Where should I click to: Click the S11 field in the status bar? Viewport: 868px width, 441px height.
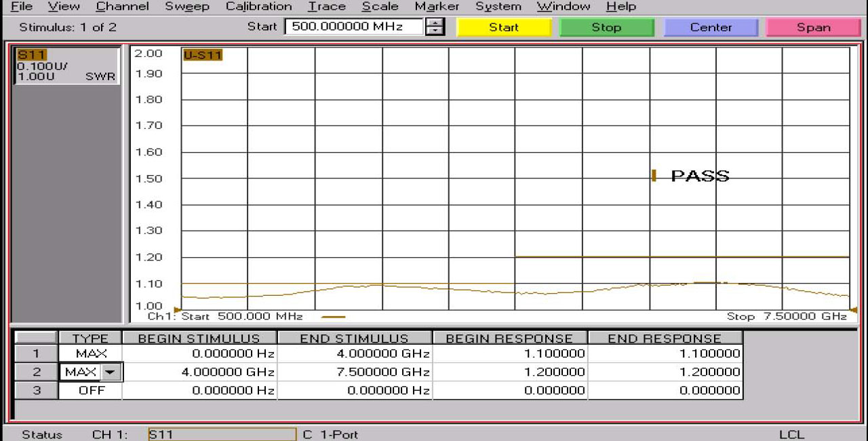pos(222,434)
